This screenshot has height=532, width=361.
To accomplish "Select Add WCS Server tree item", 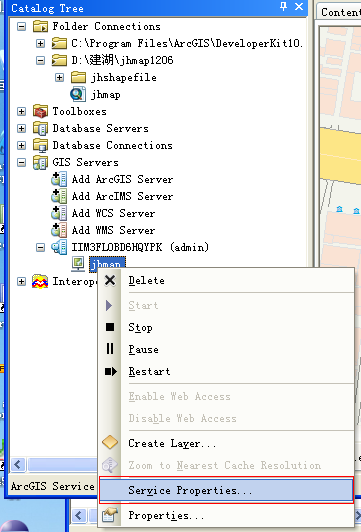I will pos(113,213).
